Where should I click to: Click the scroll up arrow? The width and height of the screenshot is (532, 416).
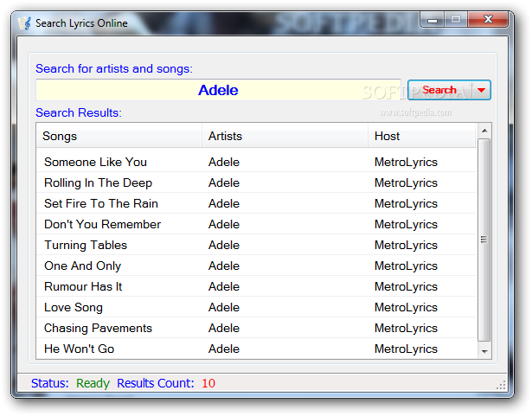(484, 131)
